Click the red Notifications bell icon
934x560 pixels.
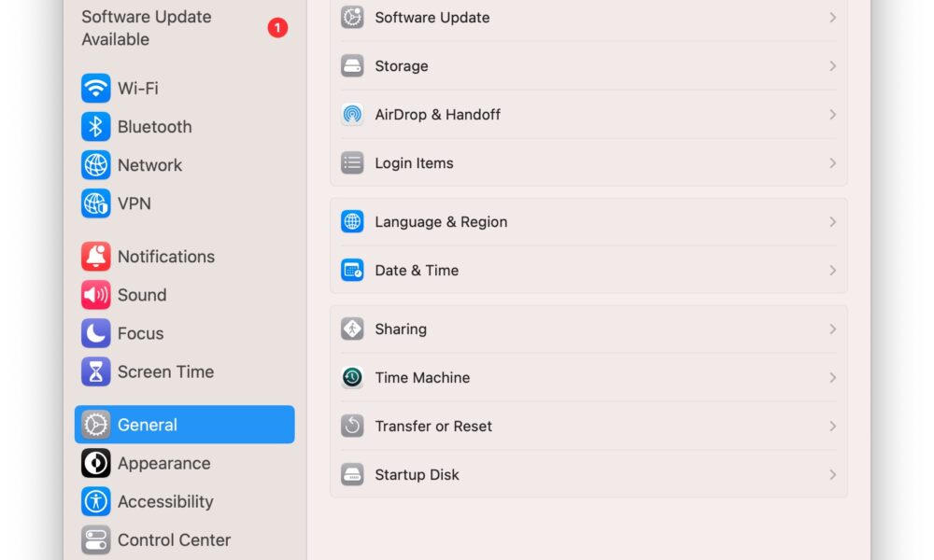pyautogui.click(x=95, y=257)
